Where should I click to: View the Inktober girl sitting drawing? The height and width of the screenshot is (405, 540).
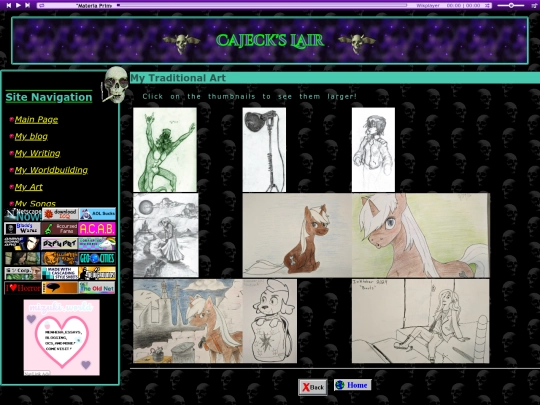[420, 321]
